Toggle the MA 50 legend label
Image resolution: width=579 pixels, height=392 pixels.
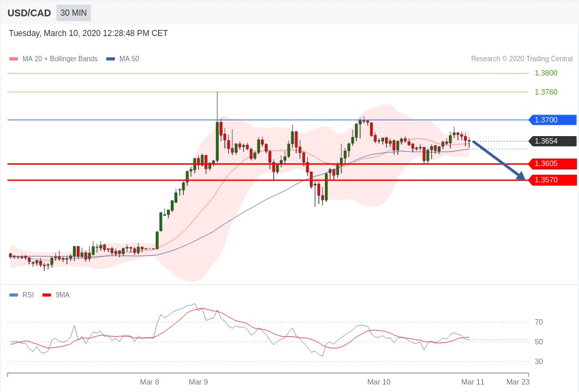coord(129,59)
